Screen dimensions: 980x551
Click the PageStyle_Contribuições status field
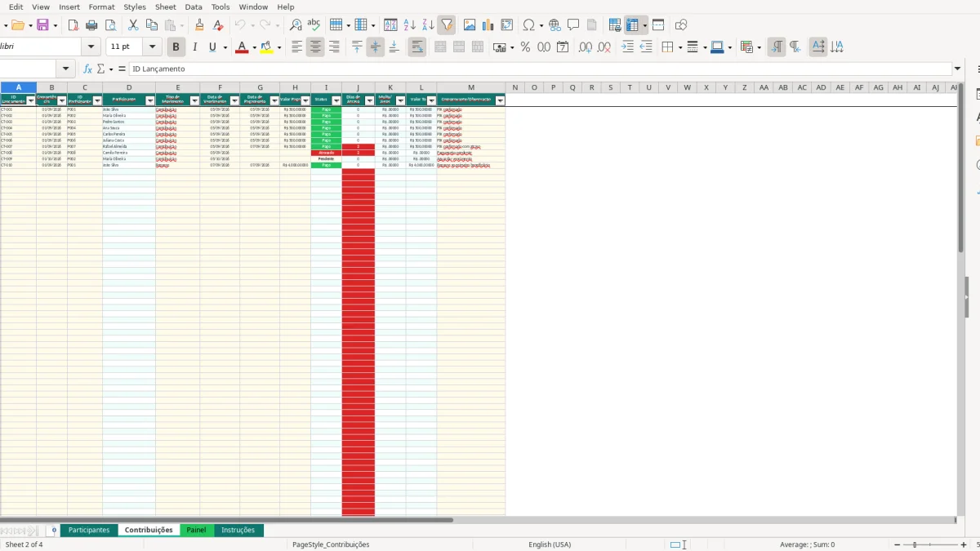331,544
